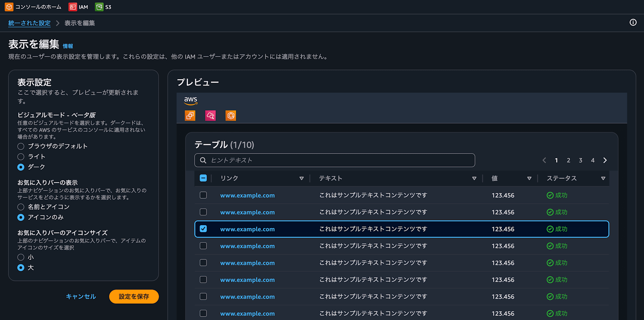Open the ステータス column filter dropdown
This screenshot has height=320, width=644.
pyautogui.click(x=603, y=178)
